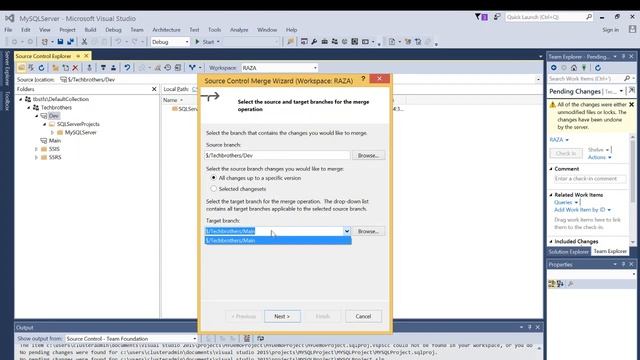The width and height of the screenshot is (640, 360).
Task: Open the File menu
Action: [x=8, y=30]
